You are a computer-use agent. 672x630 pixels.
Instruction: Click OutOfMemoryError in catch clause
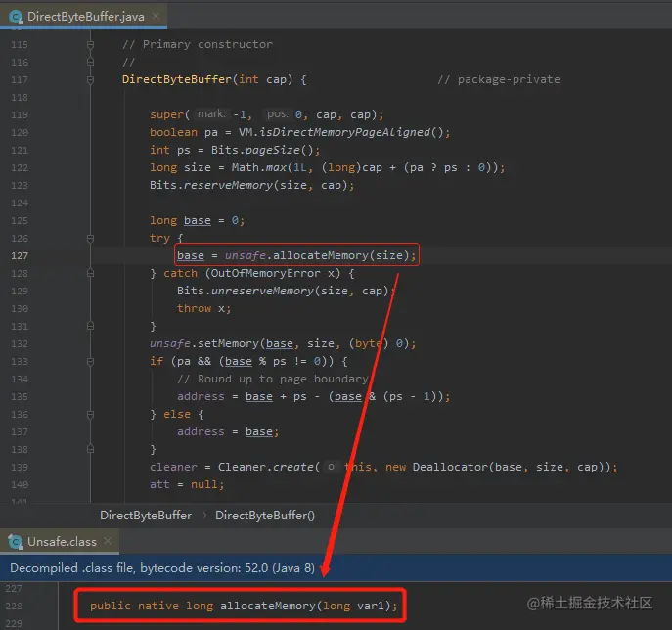tap(266, 273)
